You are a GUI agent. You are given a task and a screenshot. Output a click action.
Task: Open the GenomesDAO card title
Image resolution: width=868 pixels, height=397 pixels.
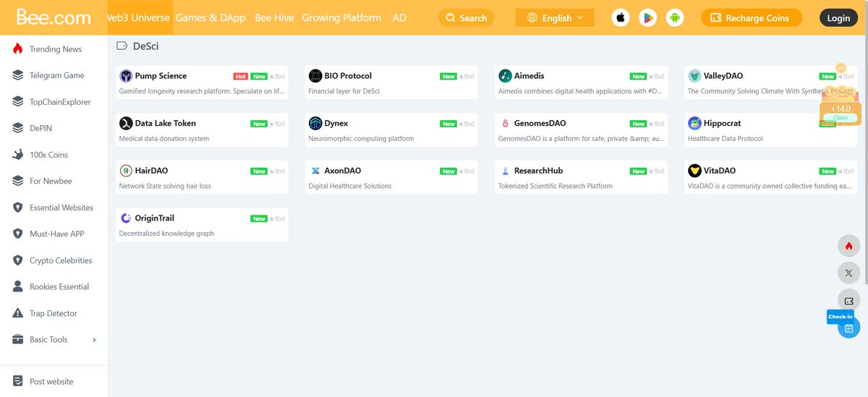pyautogui.click(x=540, y=123)
